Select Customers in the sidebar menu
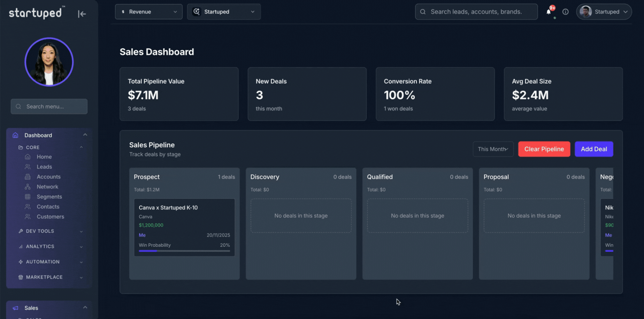The height and width of the screenshot is (319, 644). pyautogui.click(x=50, y=216)
